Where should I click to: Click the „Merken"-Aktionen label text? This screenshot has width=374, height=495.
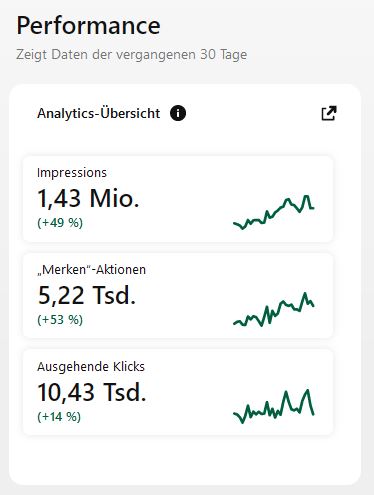91,270
